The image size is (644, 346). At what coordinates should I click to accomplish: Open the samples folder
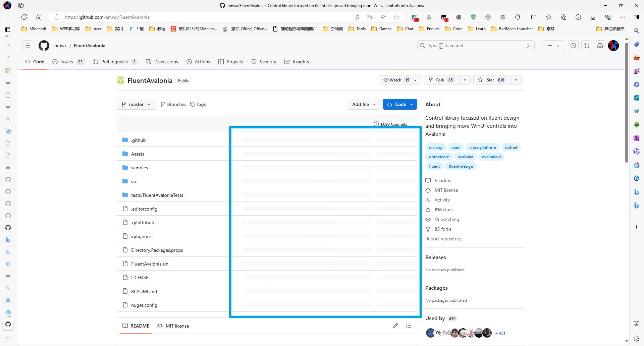139,168
